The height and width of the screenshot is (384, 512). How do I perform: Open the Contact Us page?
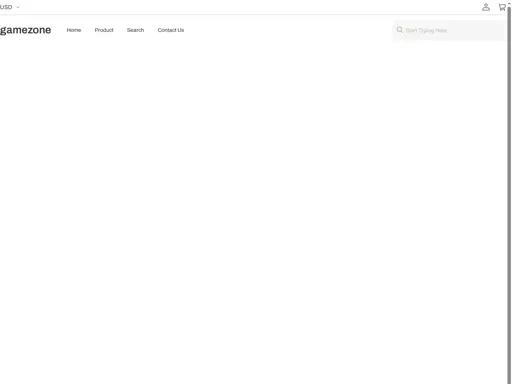click(x=171, y=30)
